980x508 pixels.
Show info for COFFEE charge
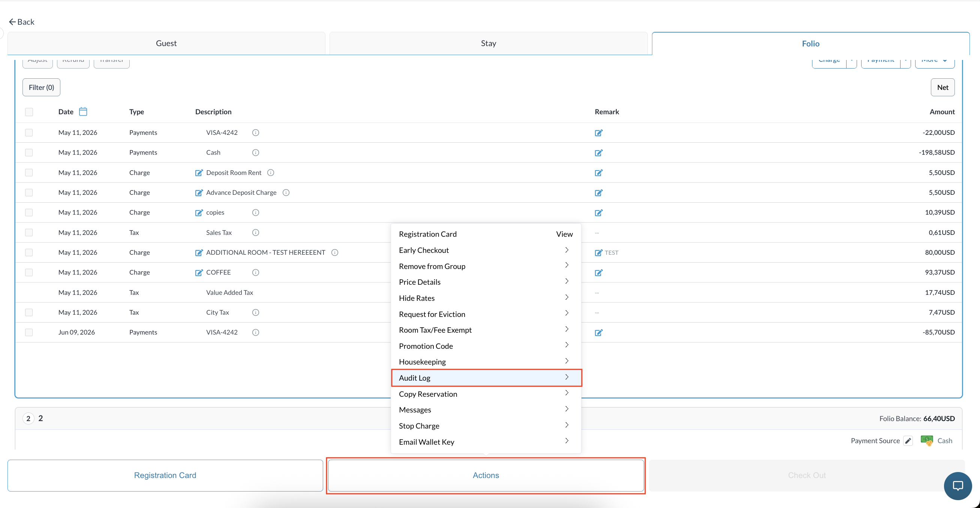coord(256,272)
